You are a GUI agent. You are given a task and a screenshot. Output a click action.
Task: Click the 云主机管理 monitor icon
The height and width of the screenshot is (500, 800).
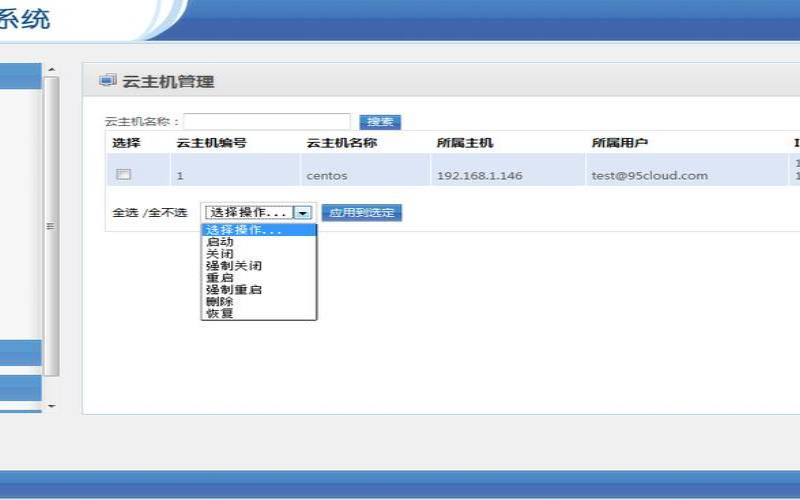pyautogui.click(x=106, y=81)
